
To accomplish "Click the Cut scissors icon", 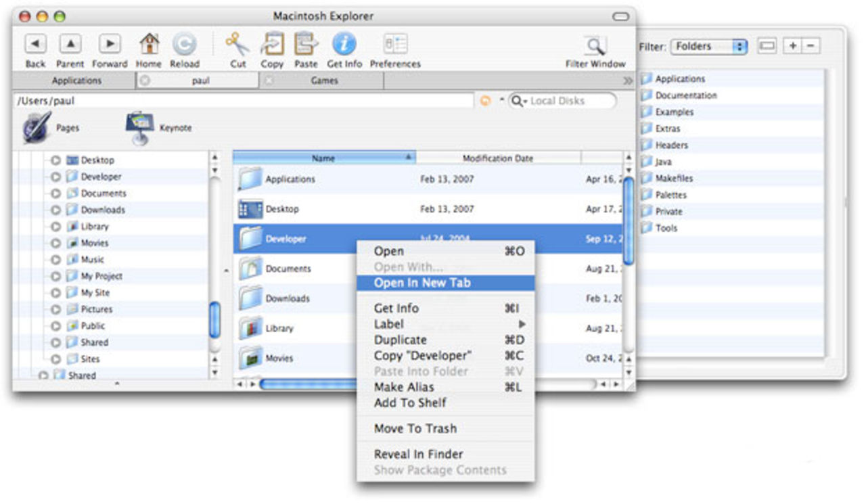I will click(237, 45).
